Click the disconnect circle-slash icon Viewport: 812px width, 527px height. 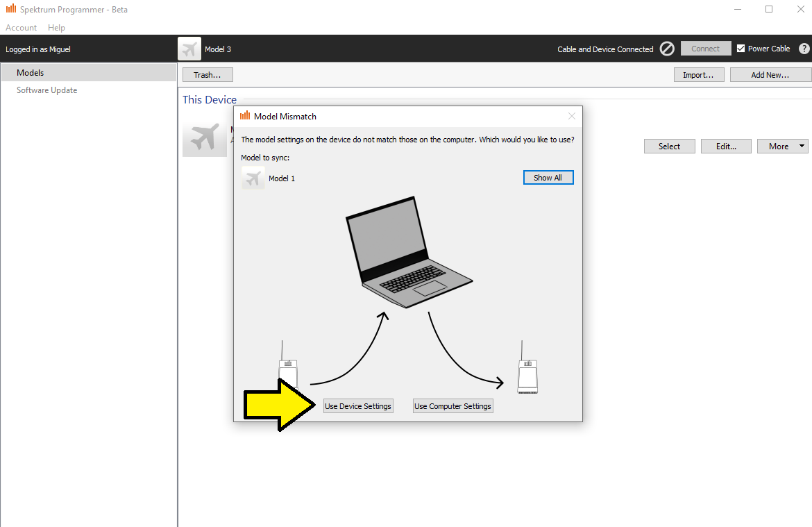coord(666,49)
